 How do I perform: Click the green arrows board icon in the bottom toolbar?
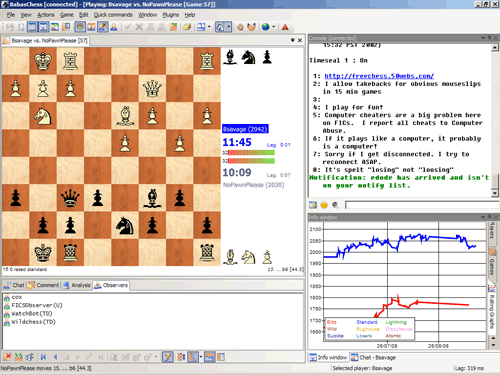coord(19,357)
